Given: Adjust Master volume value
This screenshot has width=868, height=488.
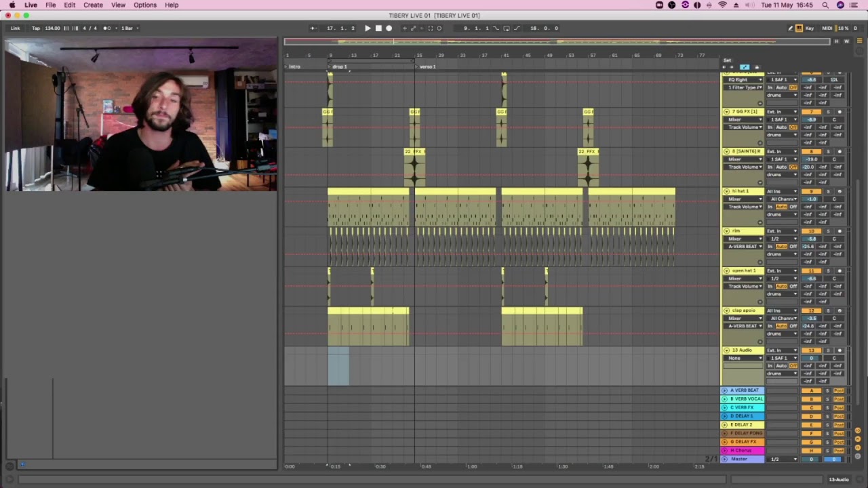Looking at the screenshot, I should [811, 460].
